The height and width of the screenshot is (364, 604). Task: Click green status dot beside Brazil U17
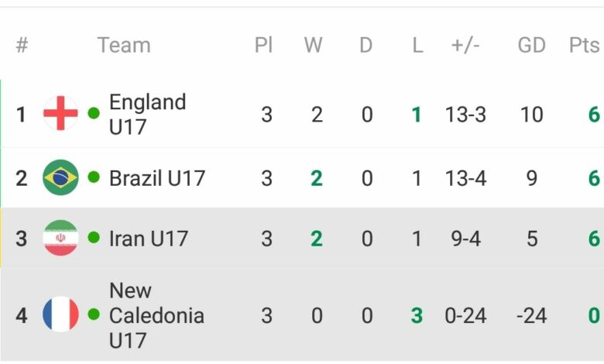[94, 177]
